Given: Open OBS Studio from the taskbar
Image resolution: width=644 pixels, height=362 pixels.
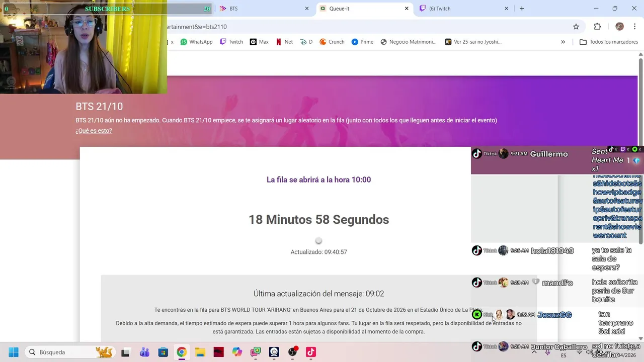Looking at the screenshot, I should [x=292, y=352].
